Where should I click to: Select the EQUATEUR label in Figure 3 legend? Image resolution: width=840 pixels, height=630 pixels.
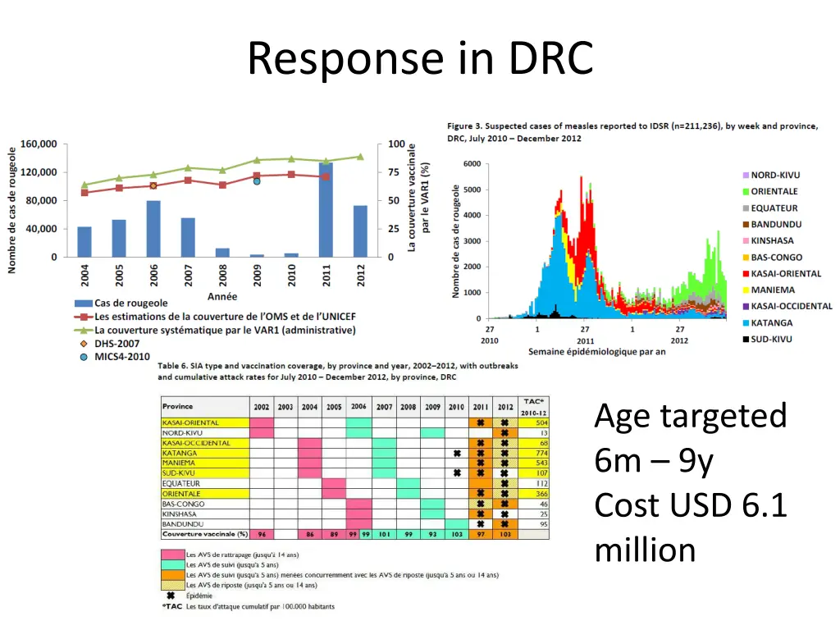coord(774,208)
